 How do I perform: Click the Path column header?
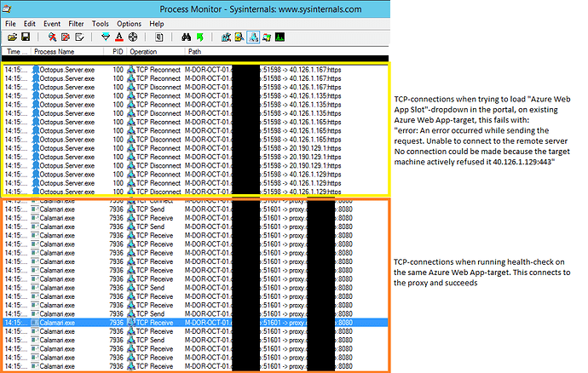tap(286, 51)
